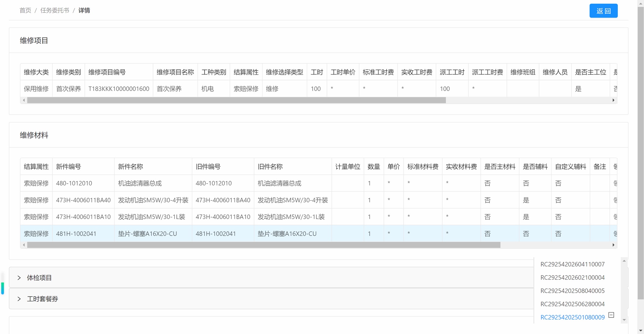
Task: Click the 维修材料 horizontal scrollbar thumb
Action: tap(264, 245)
